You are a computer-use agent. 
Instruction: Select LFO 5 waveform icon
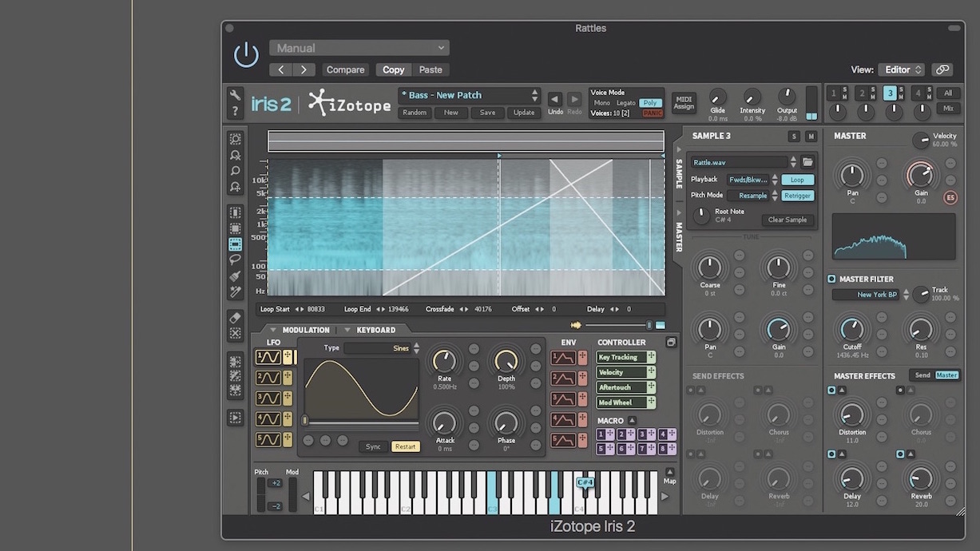(x=268, y=440)
